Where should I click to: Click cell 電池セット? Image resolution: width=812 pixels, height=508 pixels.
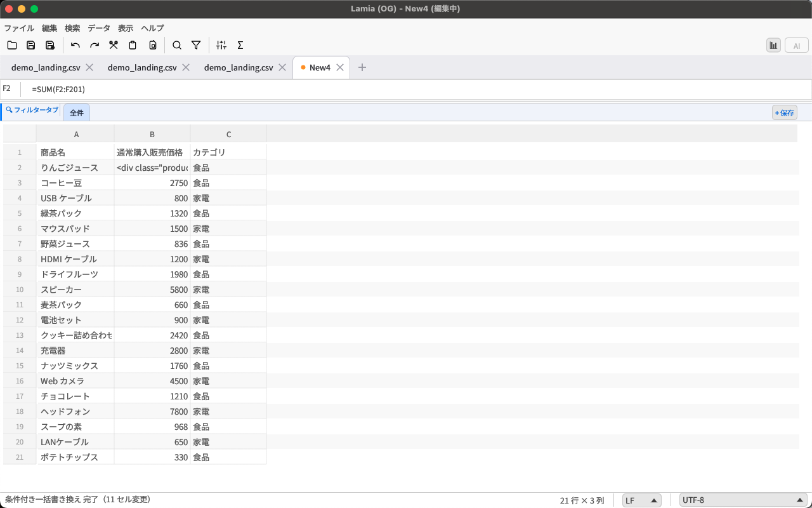click(75, 320)
